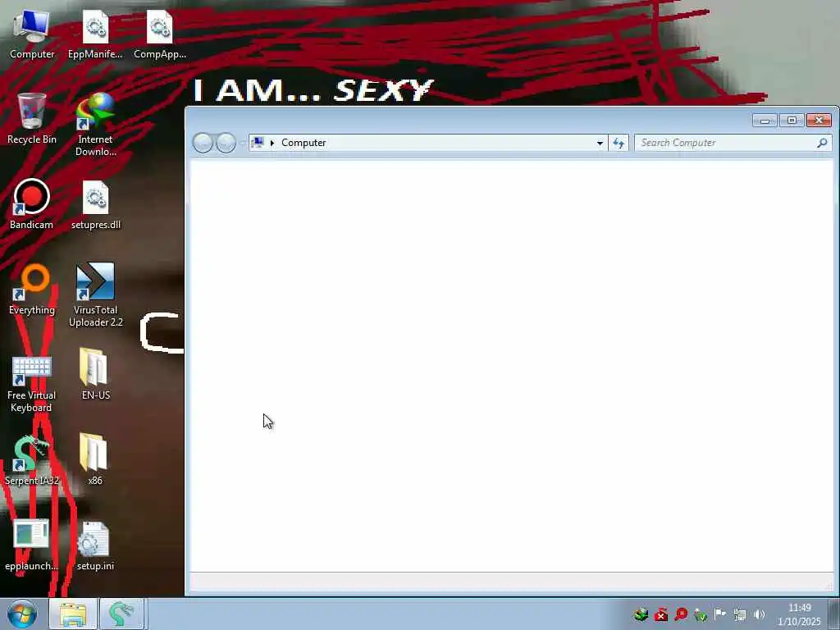
Task: Click the red X tray icon
Action: point(661,614)
